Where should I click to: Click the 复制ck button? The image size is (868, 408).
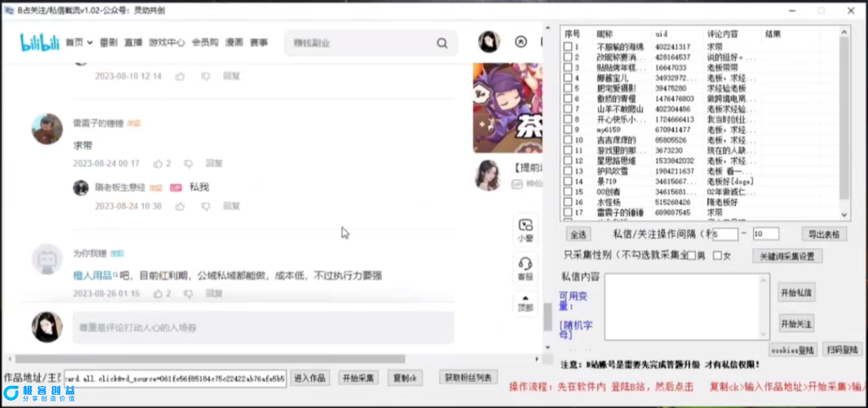point(405,378)
